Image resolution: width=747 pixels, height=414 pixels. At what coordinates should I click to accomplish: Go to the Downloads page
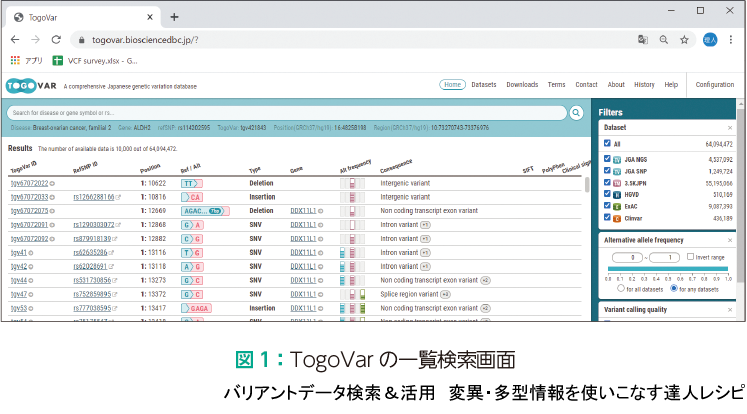click(x=522, y=85)
